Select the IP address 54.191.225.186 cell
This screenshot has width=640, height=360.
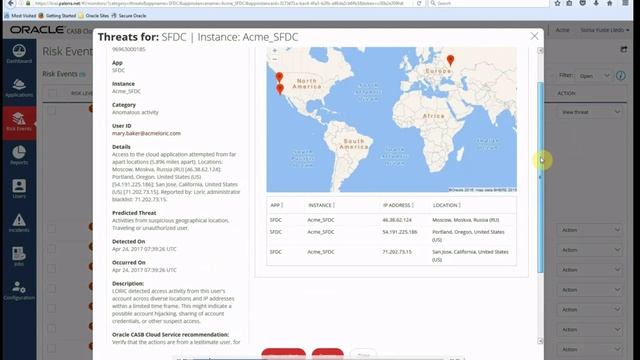(400, 232)
